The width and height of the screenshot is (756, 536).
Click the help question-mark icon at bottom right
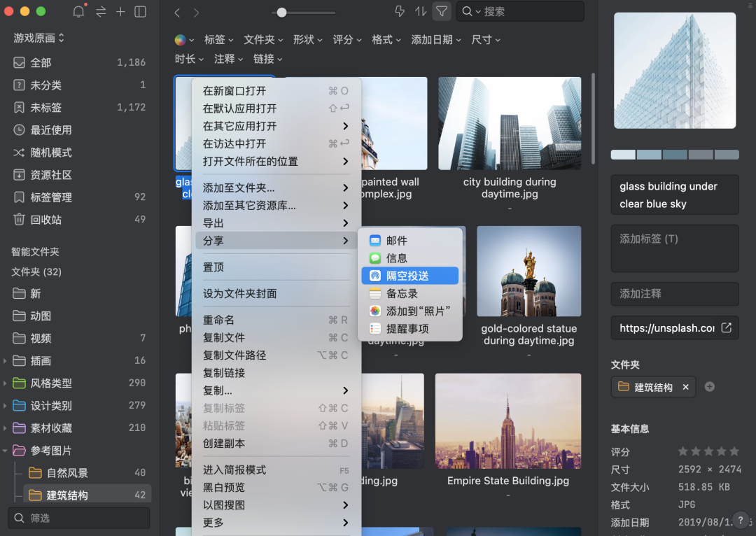(x=741, y=520)
